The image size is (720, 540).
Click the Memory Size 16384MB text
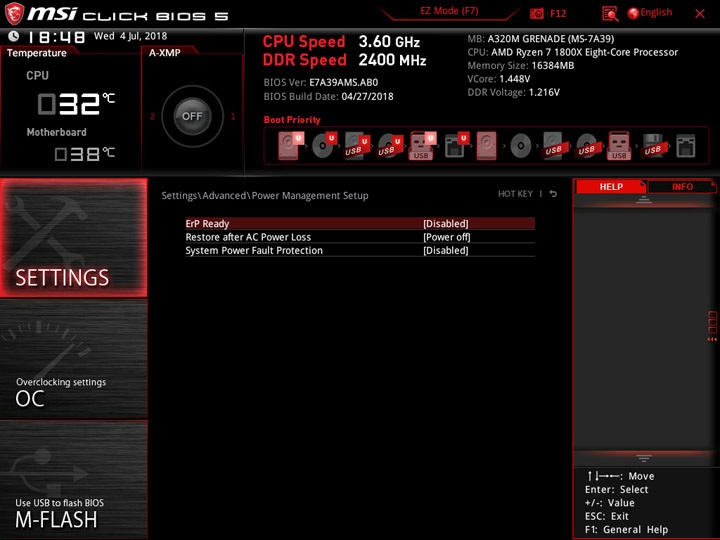521,65
